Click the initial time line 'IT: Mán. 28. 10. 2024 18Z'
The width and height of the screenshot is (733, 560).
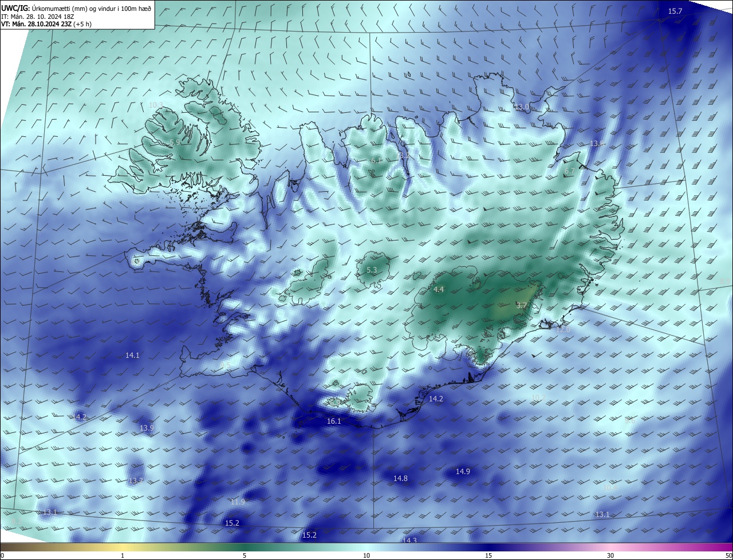(38, 17)
